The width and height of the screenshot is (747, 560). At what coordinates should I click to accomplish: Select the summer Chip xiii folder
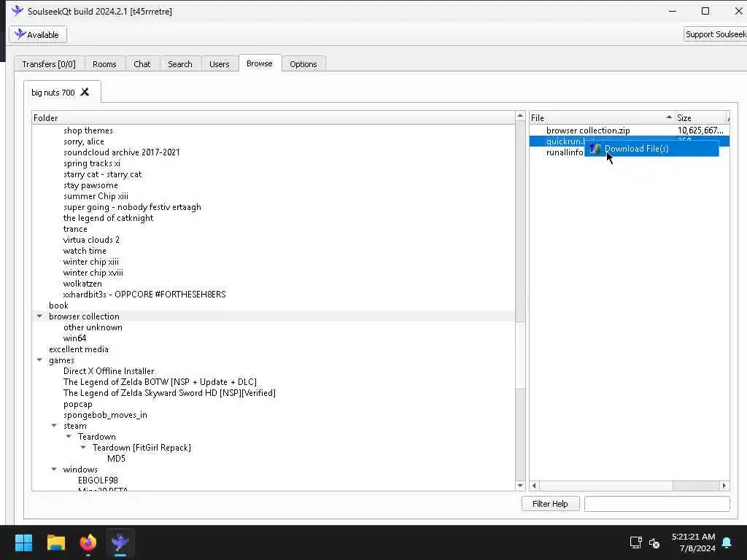(96, 196)
